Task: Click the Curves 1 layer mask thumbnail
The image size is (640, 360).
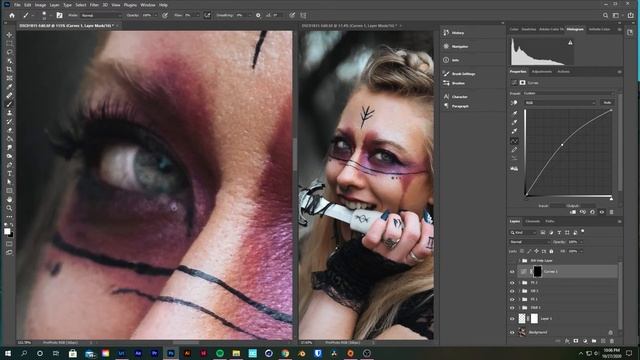Action: [538, 271]
